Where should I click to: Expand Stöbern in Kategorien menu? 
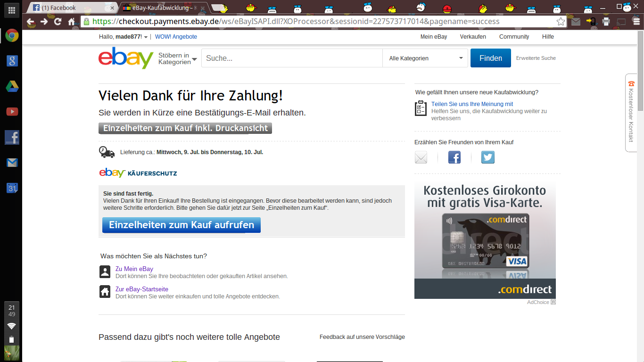[x=178, y=58]
